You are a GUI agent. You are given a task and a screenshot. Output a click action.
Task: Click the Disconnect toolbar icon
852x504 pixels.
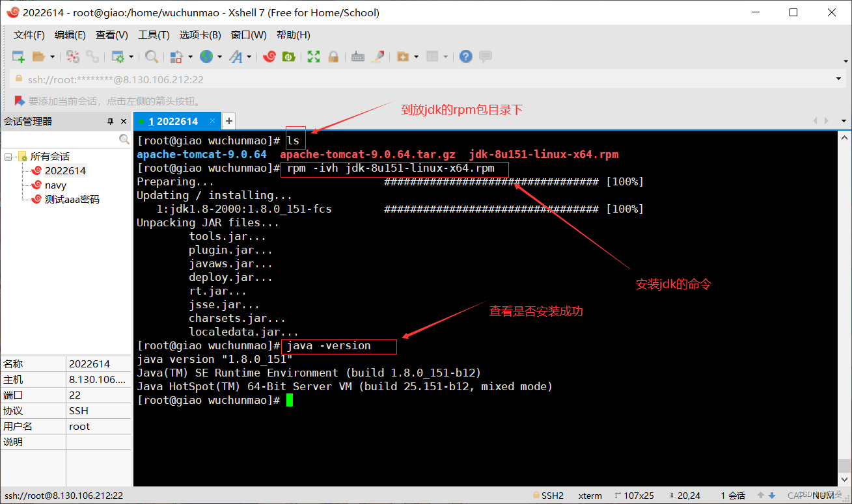(x=73, y=57)
